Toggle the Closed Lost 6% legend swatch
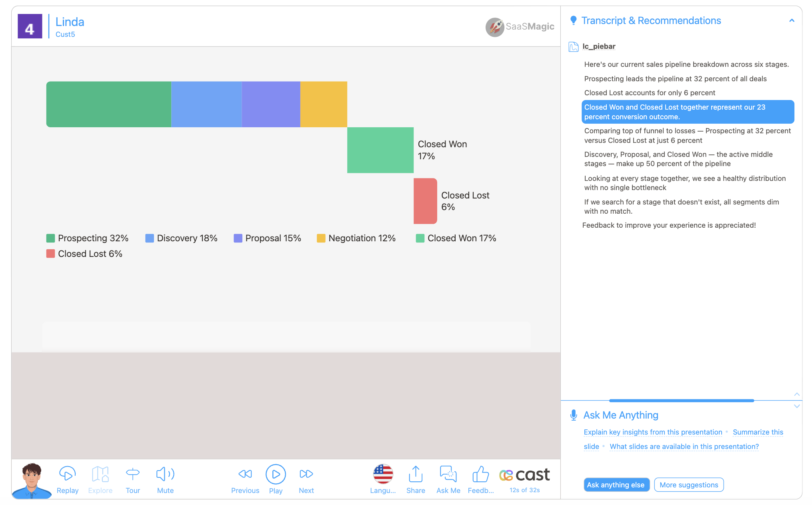 click(x=50, y=254)
